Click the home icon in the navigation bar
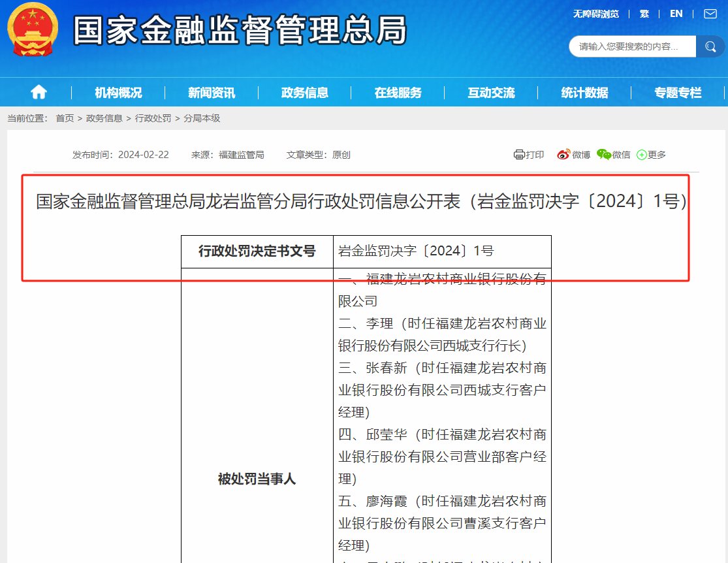The image size is (728, 563). point(37,92)
